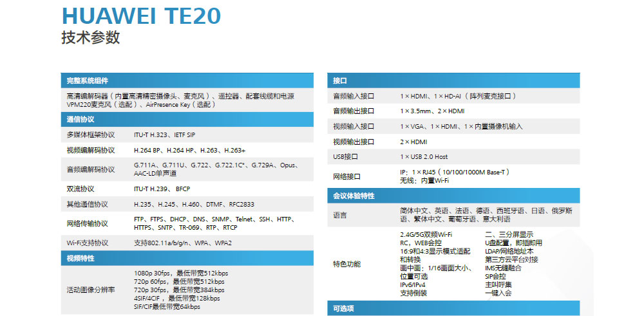Image resolution: width=644 pixels, height=316 pixels.
Task: Click the 视频输出接口 row label
Action: coord(353,142)
